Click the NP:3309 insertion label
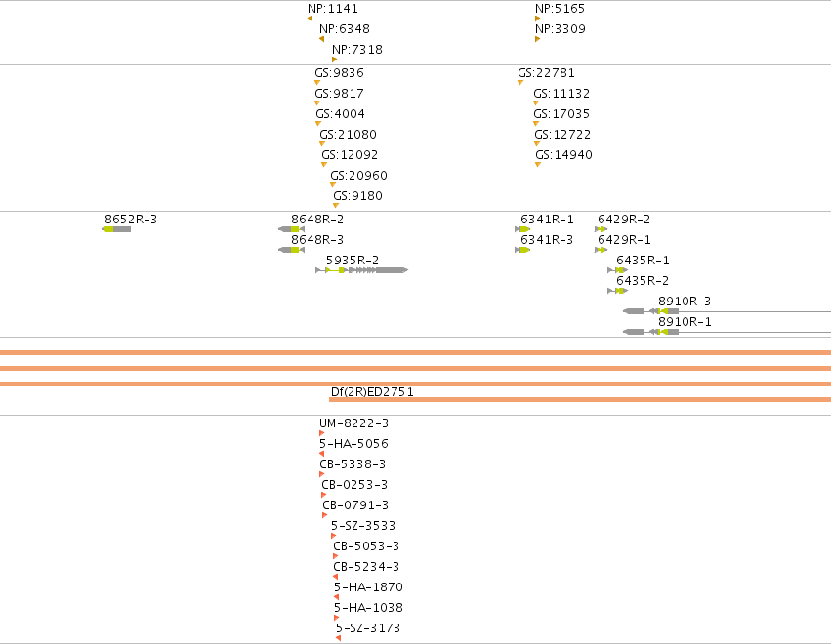This screenshot has width=831, height=644. tap(561, 28)
